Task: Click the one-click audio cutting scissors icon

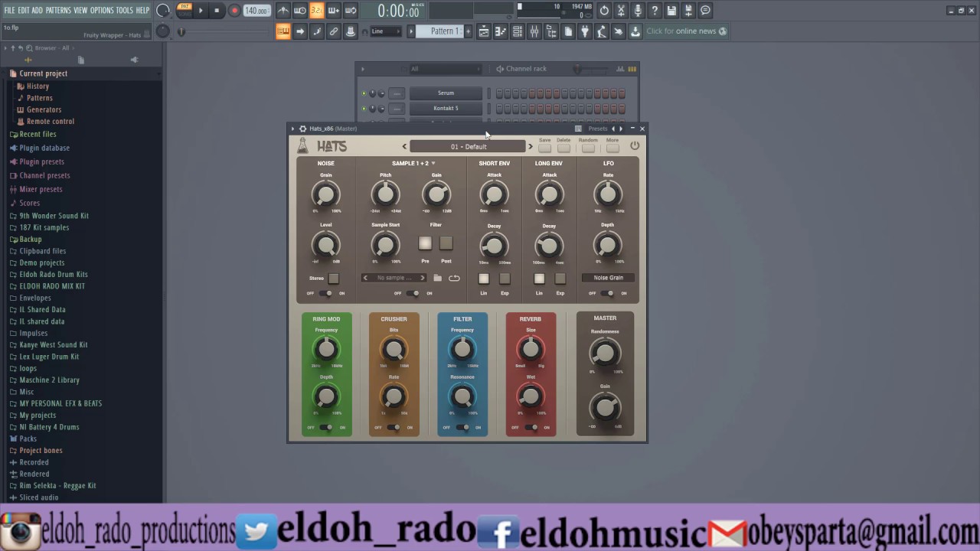Action: tap(621, 11)
